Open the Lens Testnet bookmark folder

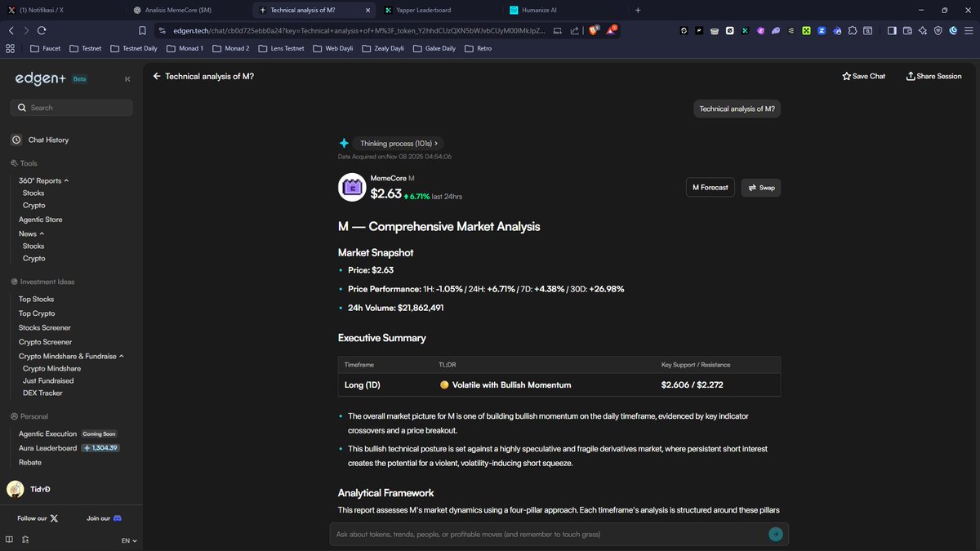281,48
